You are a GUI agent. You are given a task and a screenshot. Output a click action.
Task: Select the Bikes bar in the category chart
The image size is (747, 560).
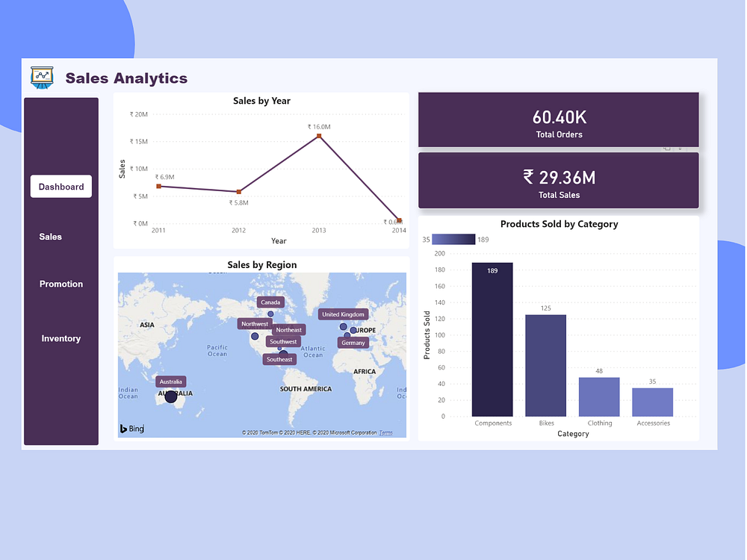(x=545, y=366)
